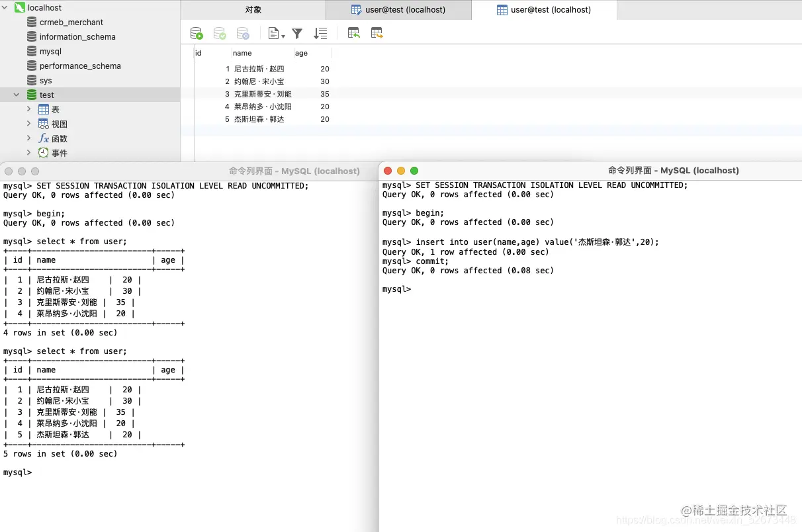Select cell 莱昂纳多·小沈阳 in the data grid

point(263,107)
